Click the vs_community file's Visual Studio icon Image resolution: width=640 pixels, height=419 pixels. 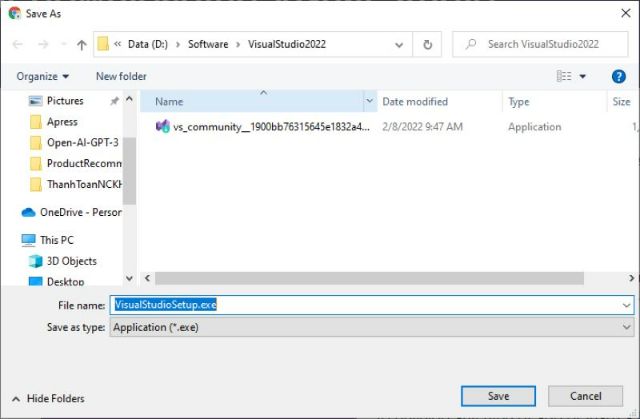pos(162,126)
